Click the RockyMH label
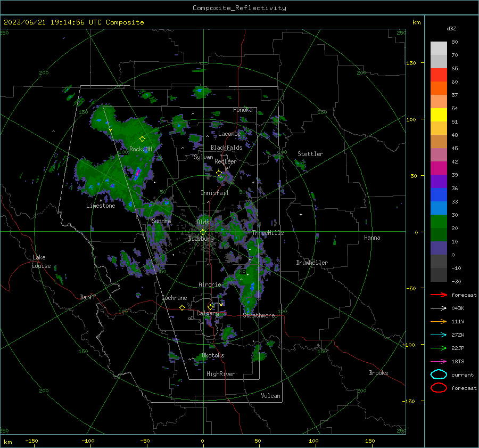Image resolution: width=479 pixels, height=448 pixels. click(x=141, y=149)
